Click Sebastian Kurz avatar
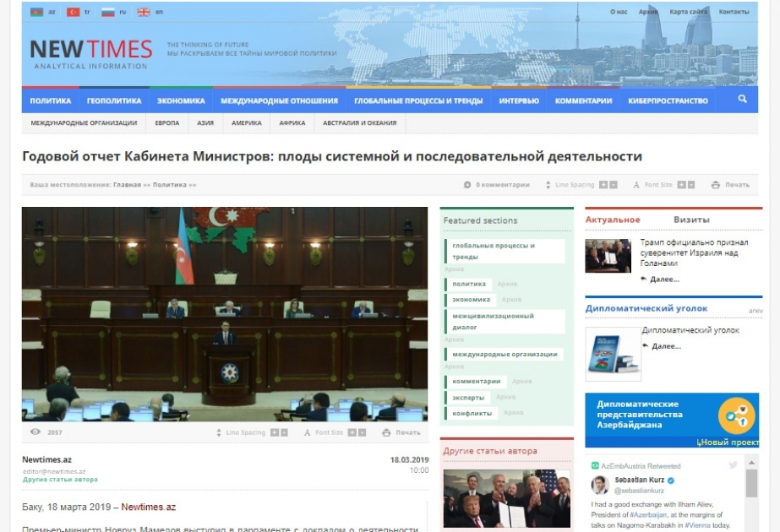The width and height of the screenshot is (780, 532). pyautogui.click(x=600, y=484)
